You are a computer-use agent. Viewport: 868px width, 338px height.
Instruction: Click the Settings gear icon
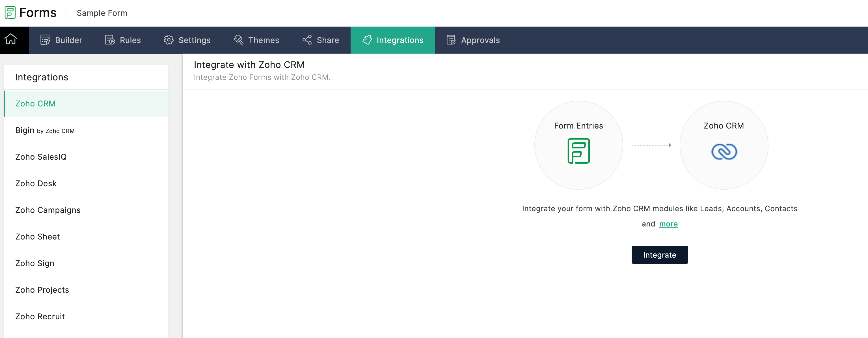pyautogui.click(x=169, y=40)
